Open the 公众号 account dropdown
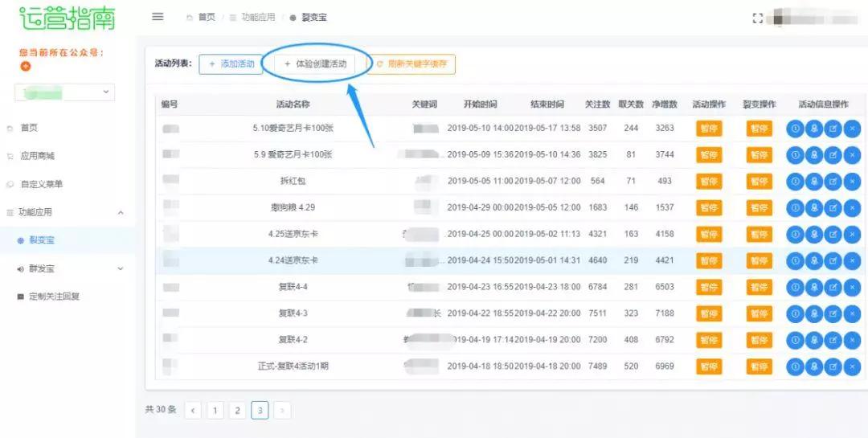 tap(65, 92)
